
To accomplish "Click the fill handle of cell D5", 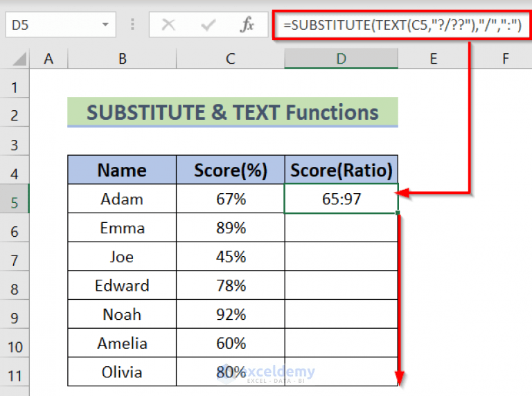I will (x=398, y=213).
